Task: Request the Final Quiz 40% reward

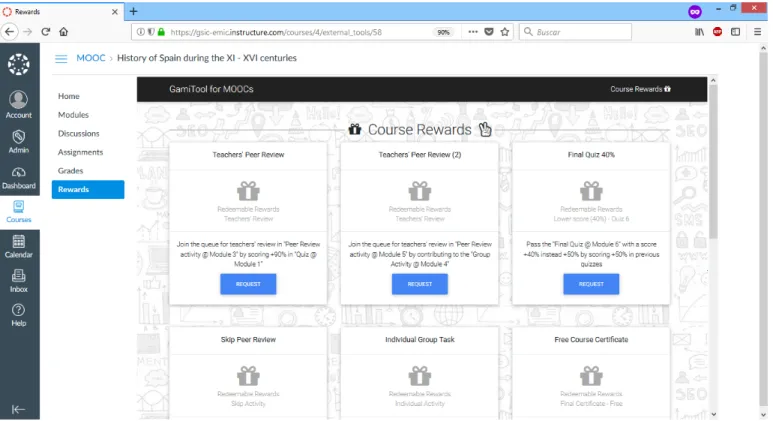Action: [x=591, y=284]
